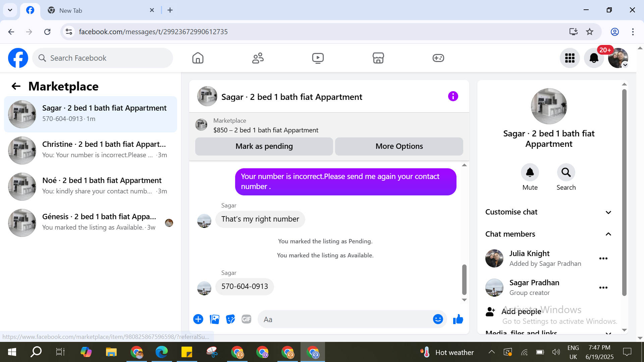Click the install app icon in address bar

(x=574, y=32)
